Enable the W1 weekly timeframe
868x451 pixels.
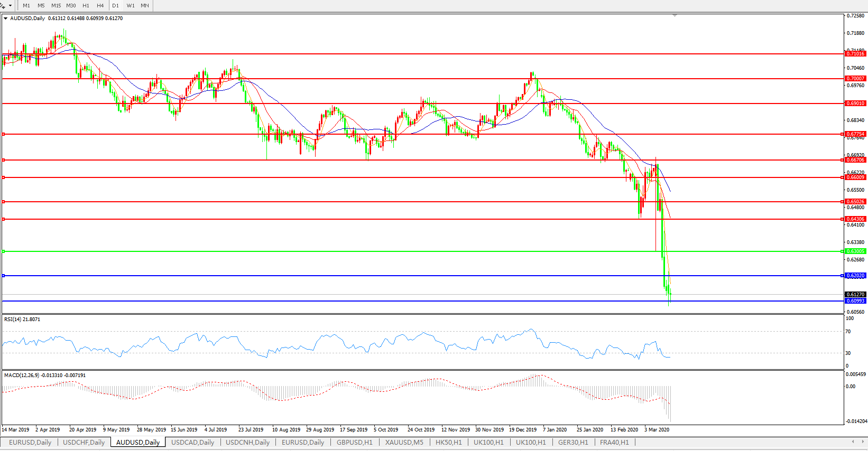[x=131, y=6]
